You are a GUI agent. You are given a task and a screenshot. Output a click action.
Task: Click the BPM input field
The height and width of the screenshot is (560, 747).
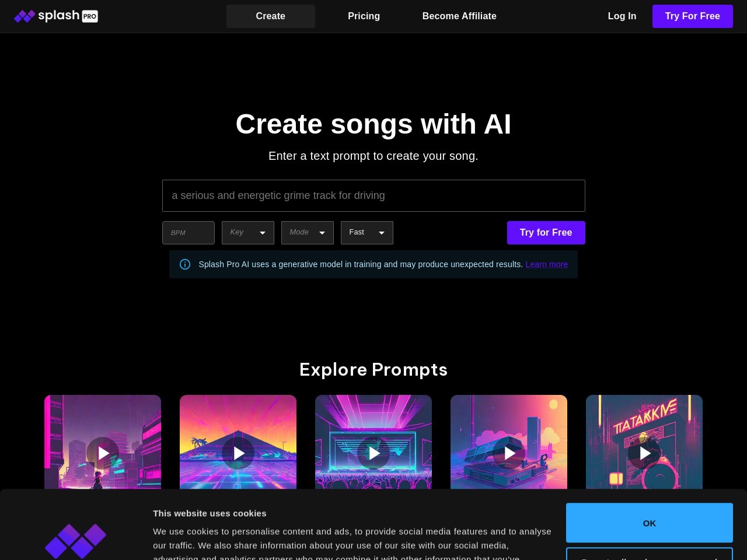[x=189, y=233]
